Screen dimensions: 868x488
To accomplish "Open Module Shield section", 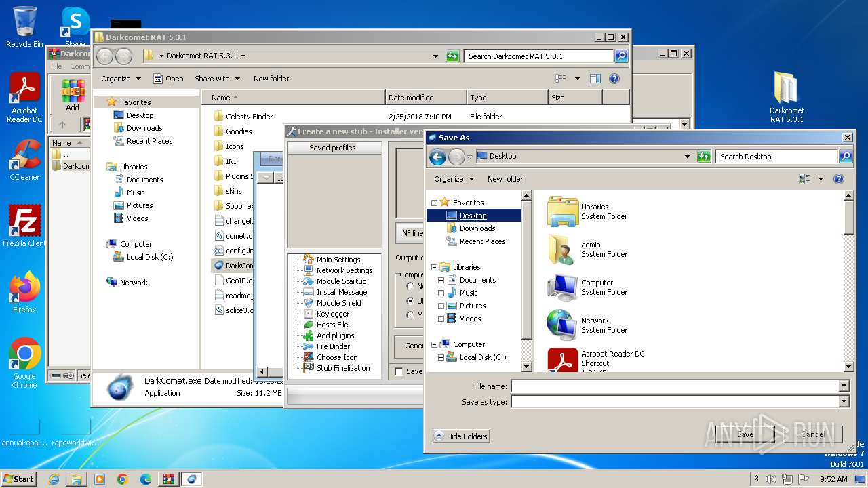I will (338, 303).
